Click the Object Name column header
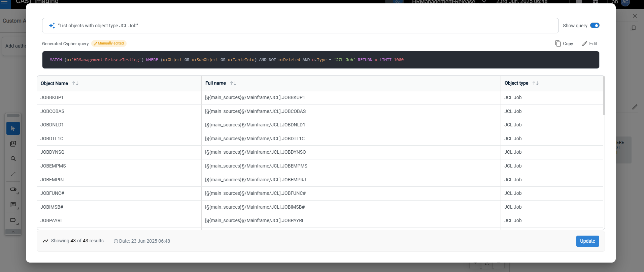Viewport: 644px width, 272px height. (119, 83)
